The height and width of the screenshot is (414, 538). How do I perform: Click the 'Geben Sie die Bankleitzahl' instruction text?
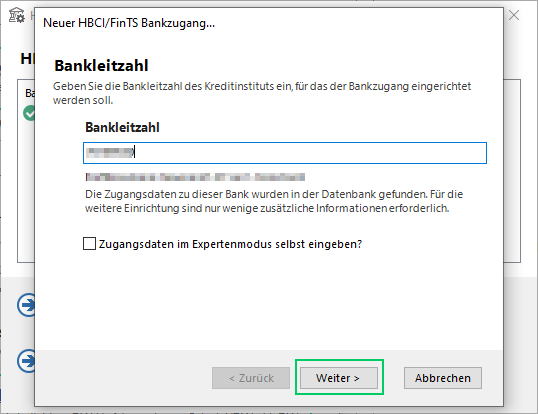[x=262, y=93]
